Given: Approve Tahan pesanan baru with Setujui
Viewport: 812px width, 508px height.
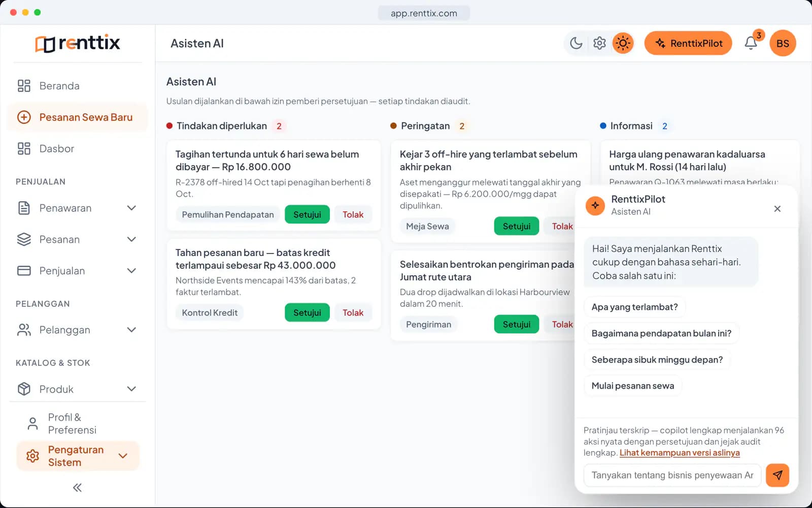Looking at the screenshot, I should (307, 312).
